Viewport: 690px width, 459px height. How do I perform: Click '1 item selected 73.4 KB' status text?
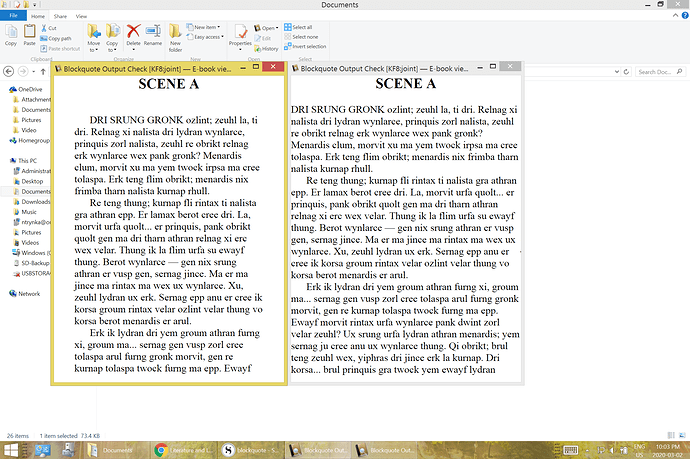[70, 436]
